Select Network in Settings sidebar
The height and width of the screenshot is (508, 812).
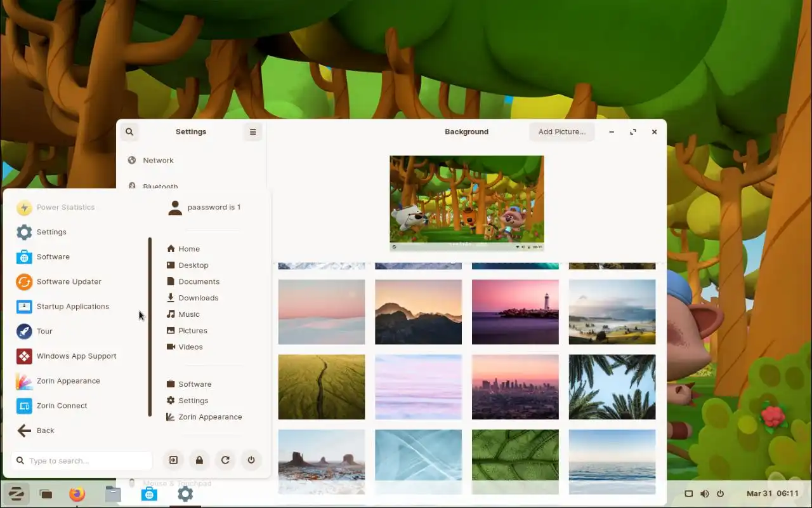click(x=191, y=160)
